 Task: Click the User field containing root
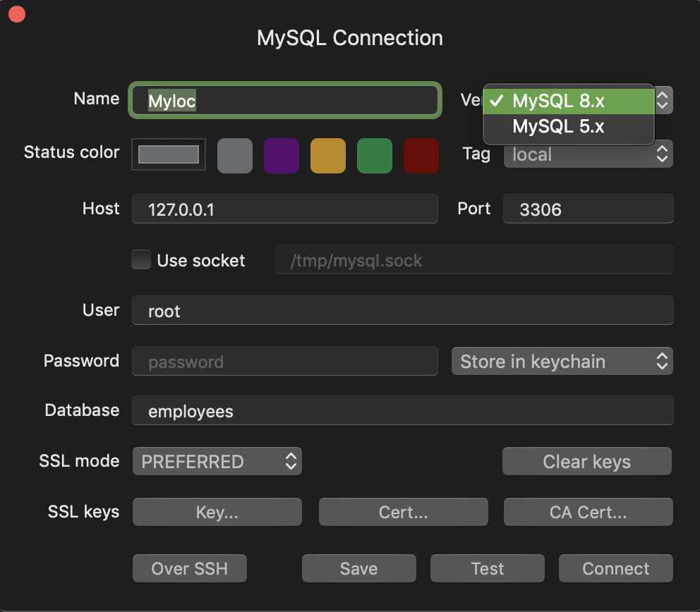point(402,310)
